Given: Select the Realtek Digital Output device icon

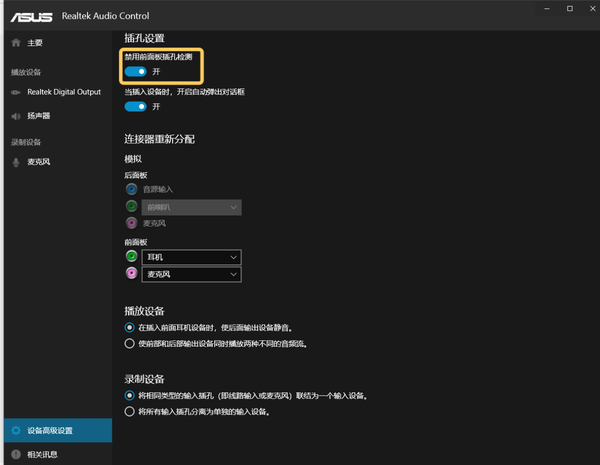Looking at the screenshot, I should click(x=16, y=92).
